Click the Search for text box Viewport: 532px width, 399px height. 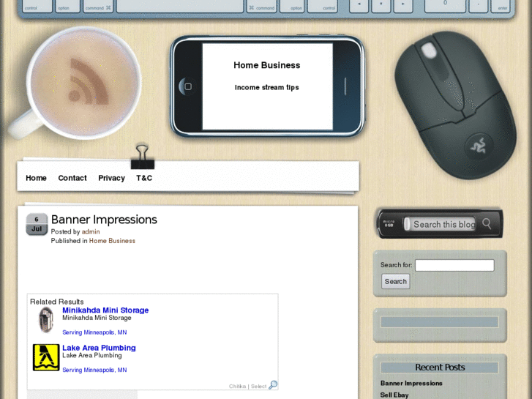(454, 265)
